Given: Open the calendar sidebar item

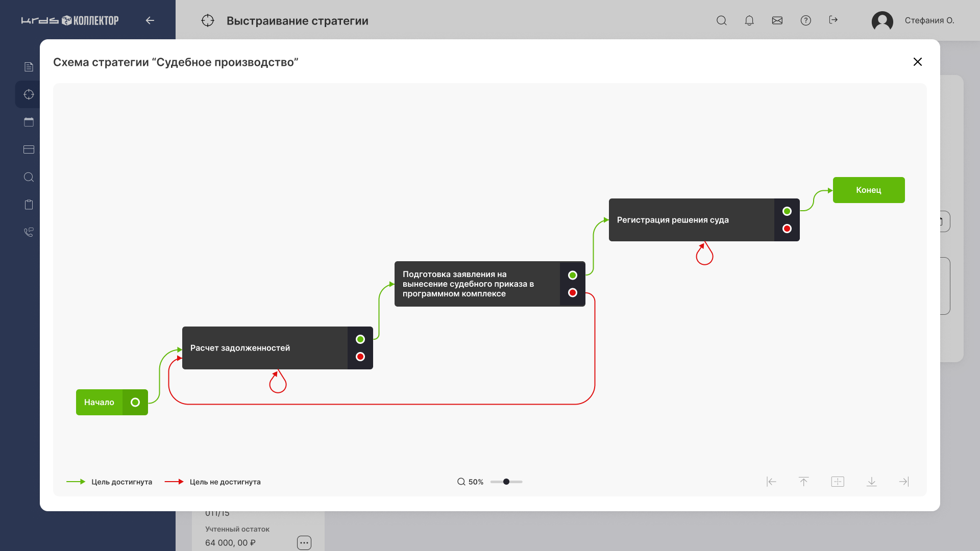Looking at the screenshot, I should 29,122.
